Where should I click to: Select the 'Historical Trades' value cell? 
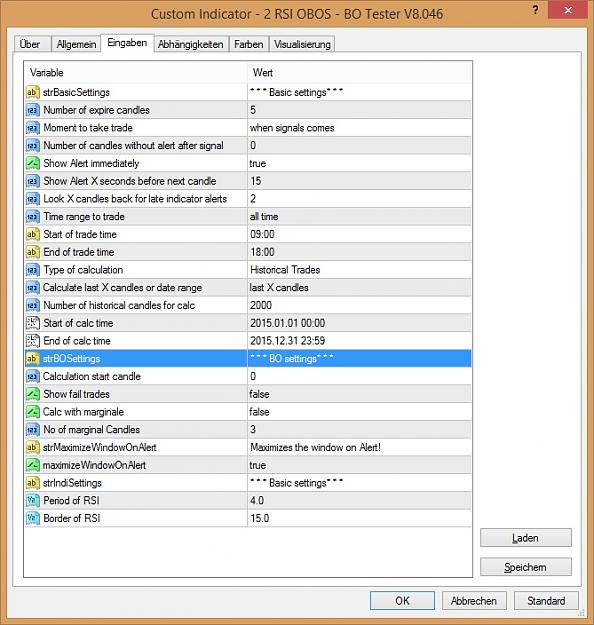(x=359, y=270)
